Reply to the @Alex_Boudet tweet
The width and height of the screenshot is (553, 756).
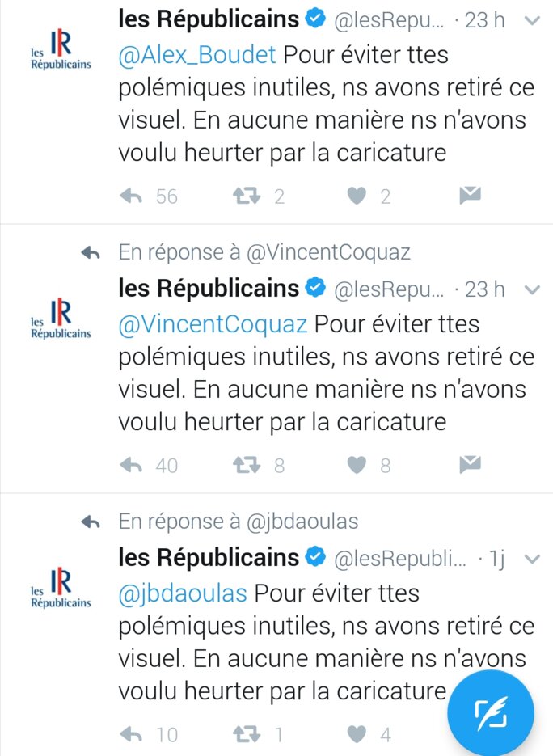click(x=131, y=196)
